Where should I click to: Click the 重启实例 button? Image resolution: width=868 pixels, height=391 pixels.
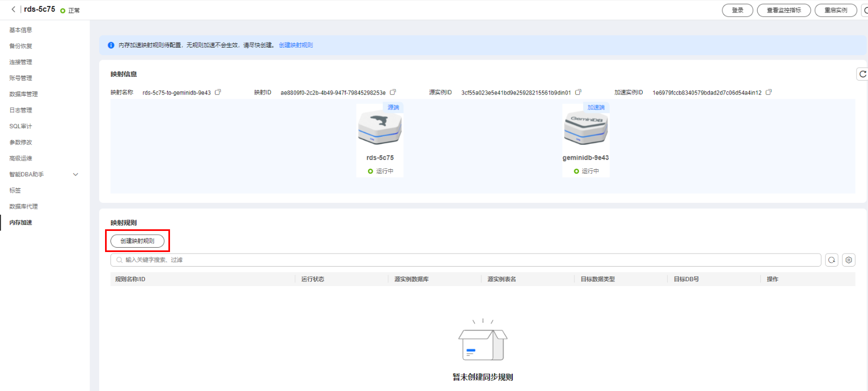tap(836, 10)
